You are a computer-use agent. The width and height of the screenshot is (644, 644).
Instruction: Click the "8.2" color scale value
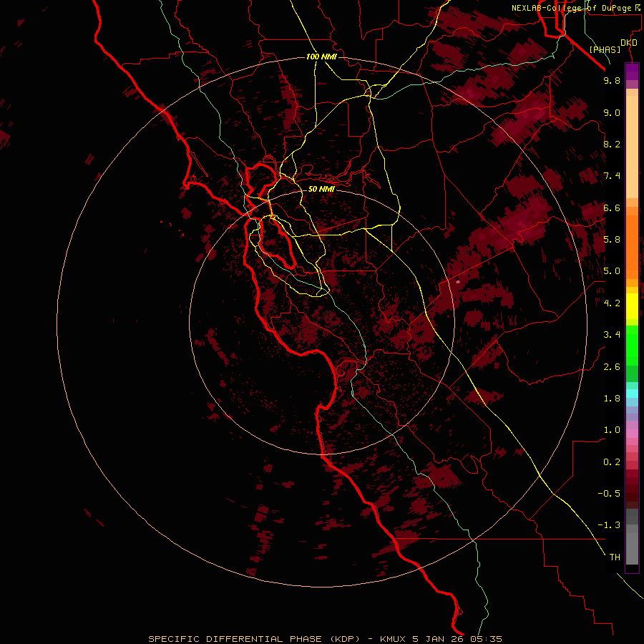[612, 144]
